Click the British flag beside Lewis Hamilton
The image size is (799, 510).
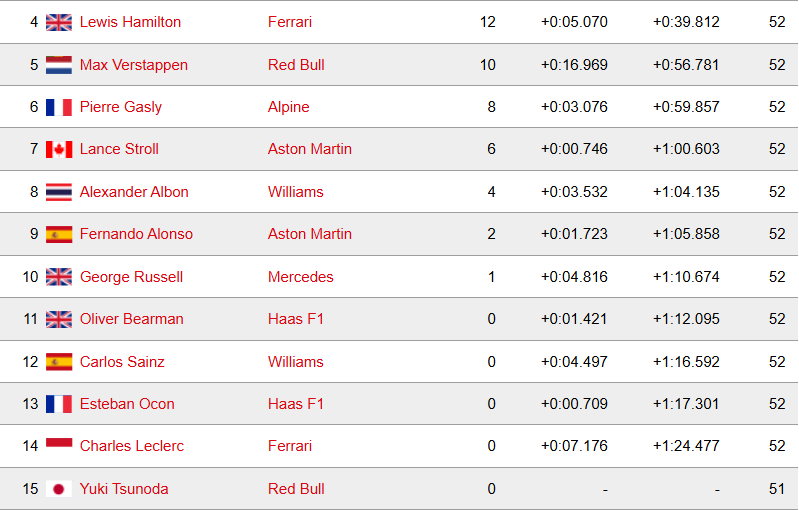(59, 22)
